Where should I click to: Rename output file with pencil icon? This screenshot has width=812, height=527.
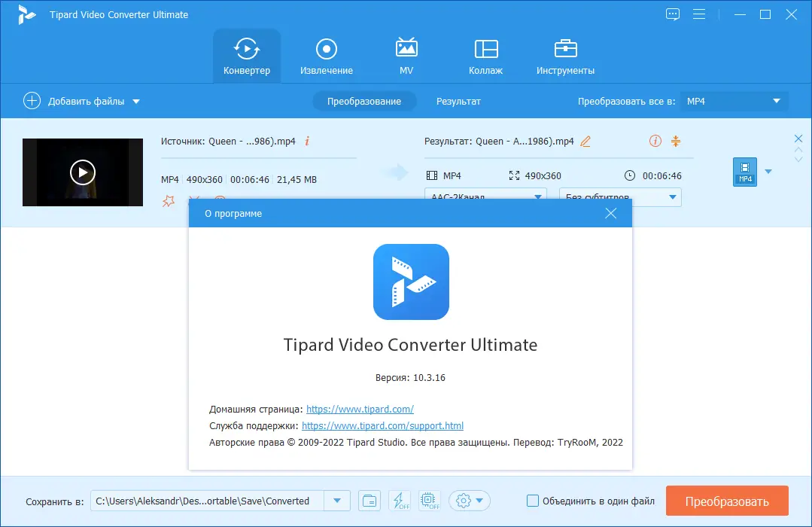585,142
